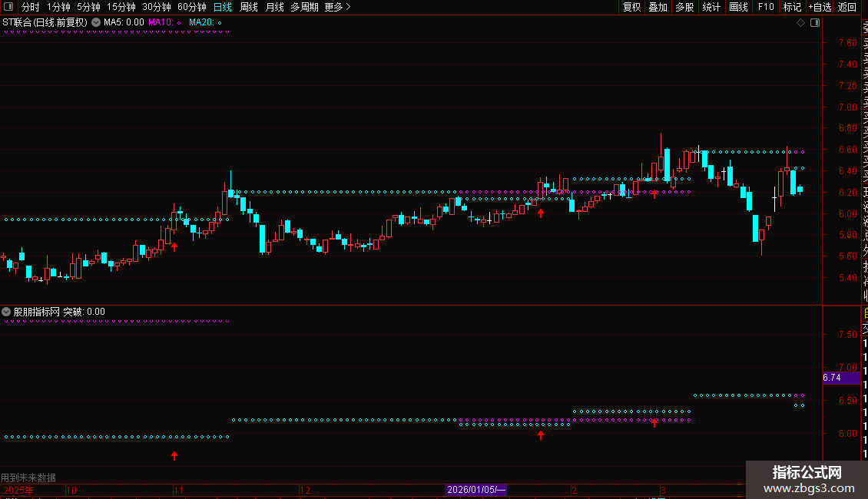Toggle the right side panel icon
Viewport: 868px width, 499px height.
815,23
